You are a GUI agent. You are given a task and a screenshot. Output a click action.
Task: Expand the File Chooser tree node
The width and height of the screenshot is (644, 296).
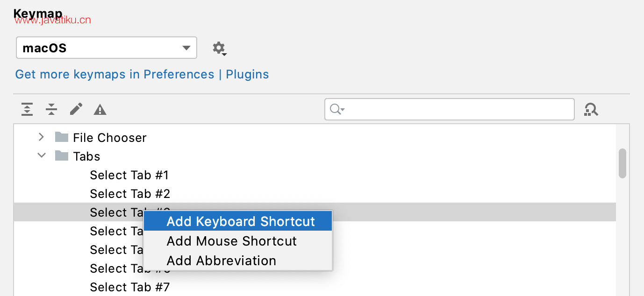[42, 137]
